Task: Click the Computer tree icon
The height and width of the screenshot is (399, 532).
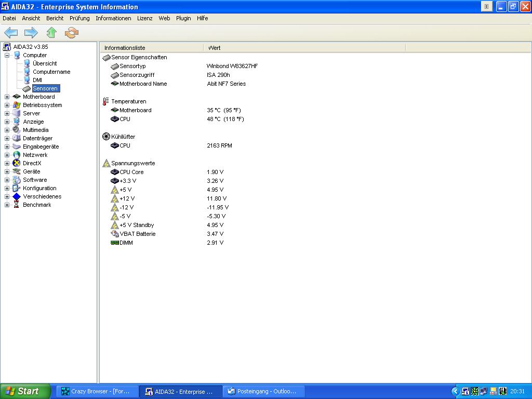Action: (x=17, y=55)
